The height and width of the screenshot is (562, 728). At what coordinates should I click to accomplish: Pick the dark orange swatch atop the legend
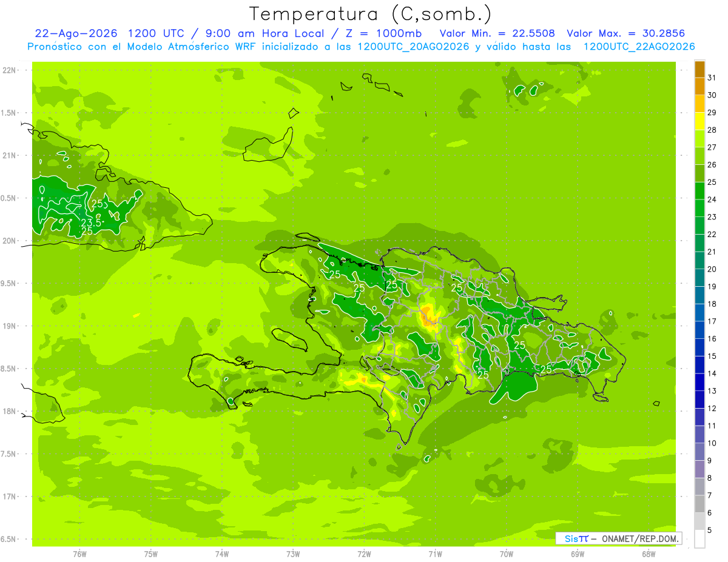pos(699,69)
